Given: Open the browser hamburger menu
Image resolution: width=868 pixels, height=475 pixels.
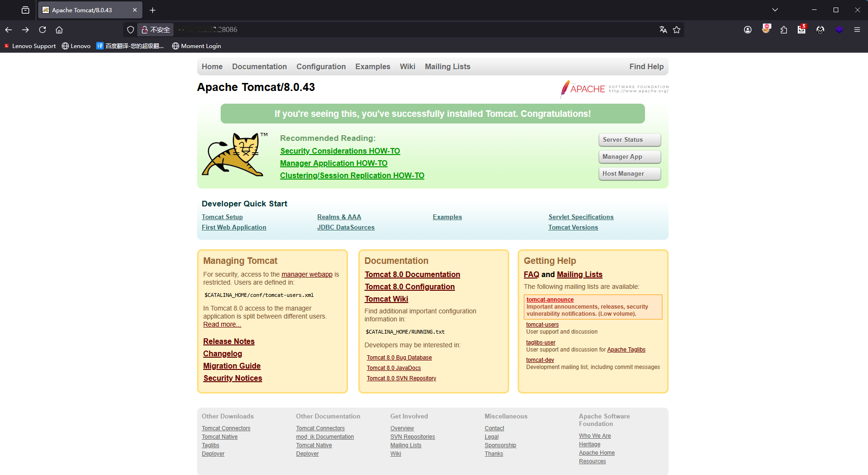Looking at the screenshot, I should 857,30.
